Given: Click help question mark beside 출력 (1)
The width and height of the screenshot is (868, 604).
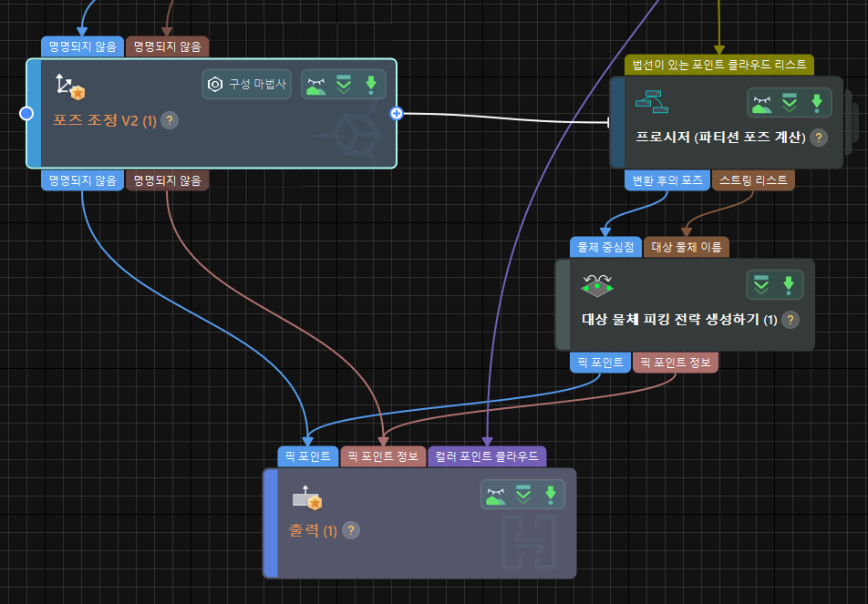Looking at the screenshot, I should pos(351,530).
